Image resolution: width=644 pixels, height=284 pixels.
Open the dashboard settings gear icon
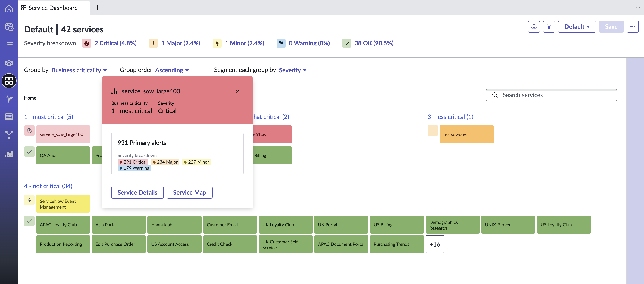coord(534,26)
